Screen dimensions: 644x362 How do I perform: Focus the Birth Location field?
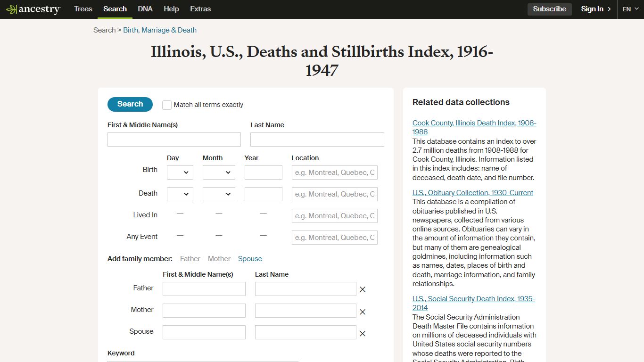(335, 173)
